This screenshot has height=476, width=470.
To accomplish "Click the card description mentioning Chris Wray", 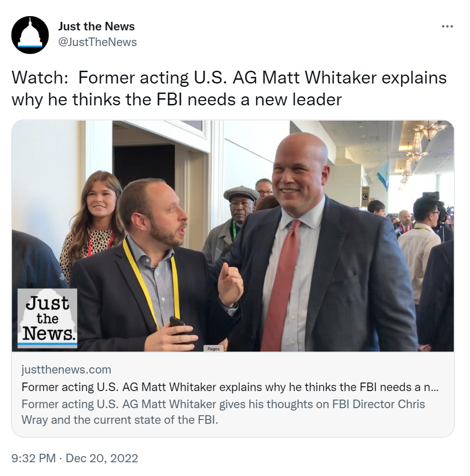I will point(223,412).
